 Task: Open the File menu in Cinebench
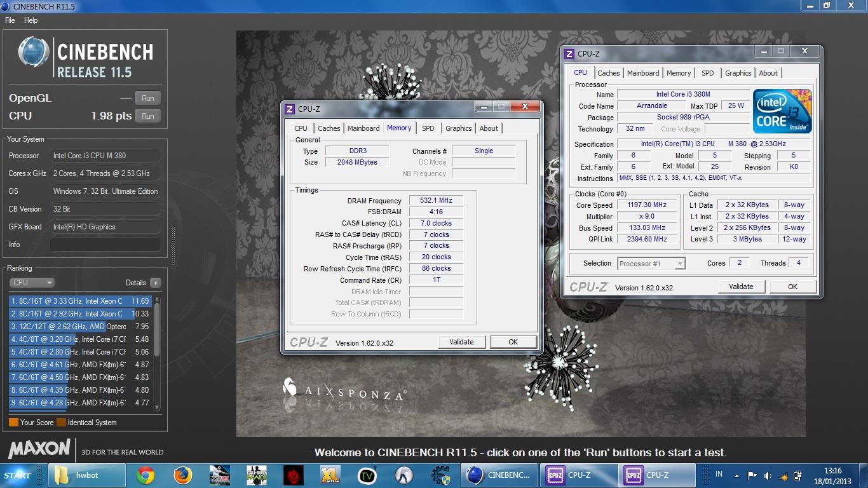coord(10,20)
